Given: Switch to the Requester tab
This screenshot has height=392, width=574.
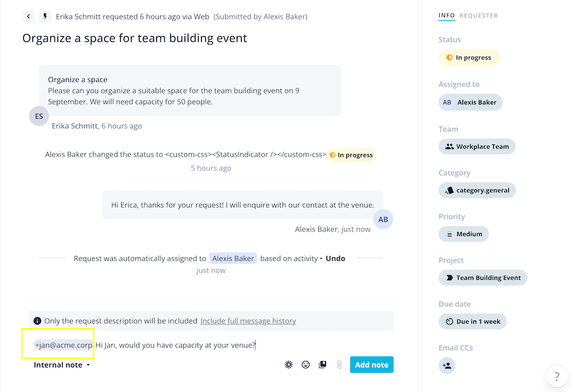Looking at the screenshot, I should pos(479,15).
